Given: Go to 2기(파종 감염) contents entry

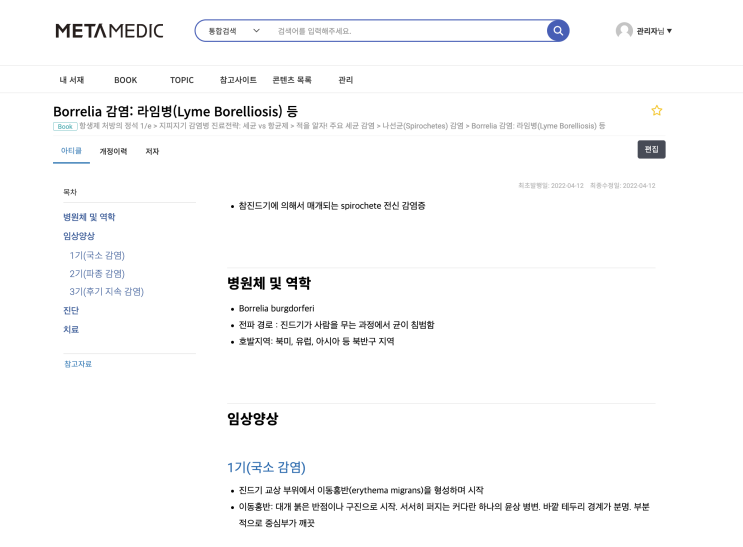Looking at the screenshot, I should 97,274.
